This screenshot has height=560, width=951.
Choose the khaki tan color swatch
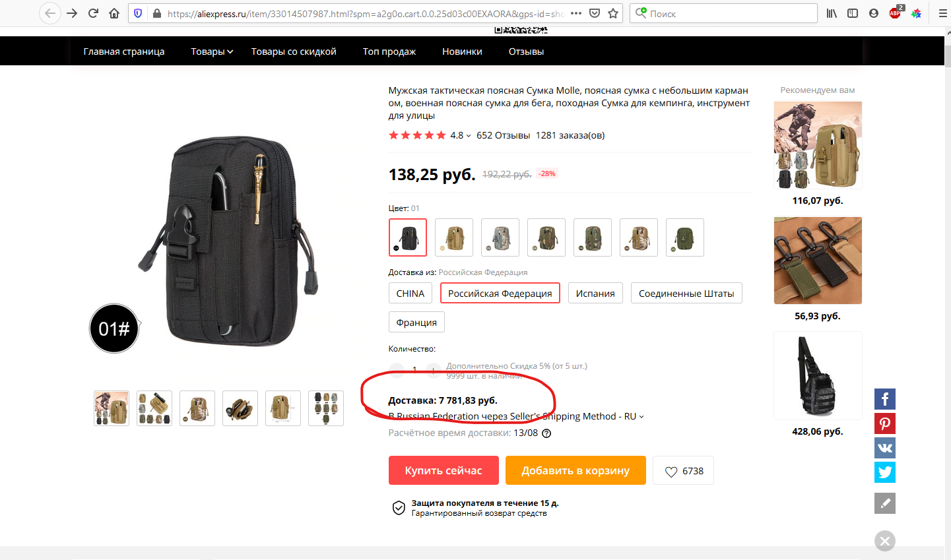(454, 237)
